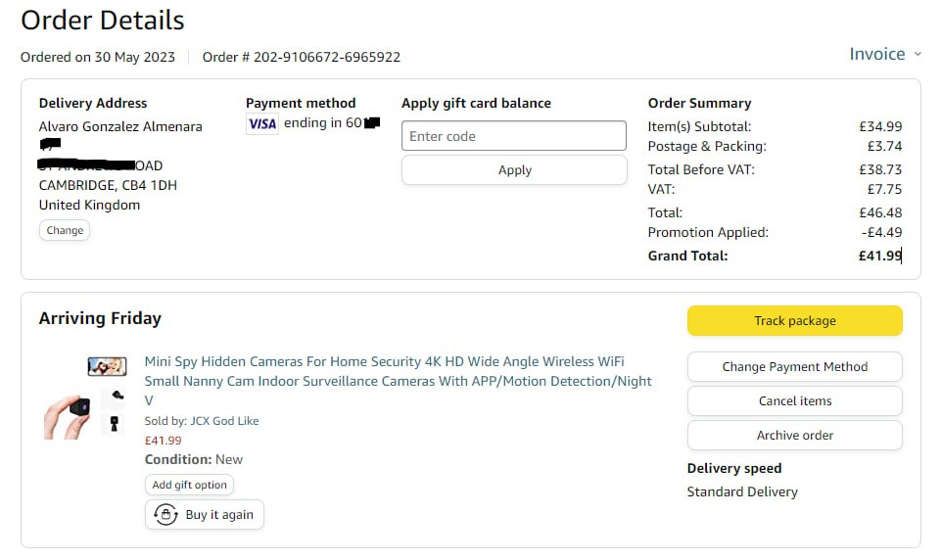
Task: Click the Grand Total amount in Order Summary
Action: [879, 256]
